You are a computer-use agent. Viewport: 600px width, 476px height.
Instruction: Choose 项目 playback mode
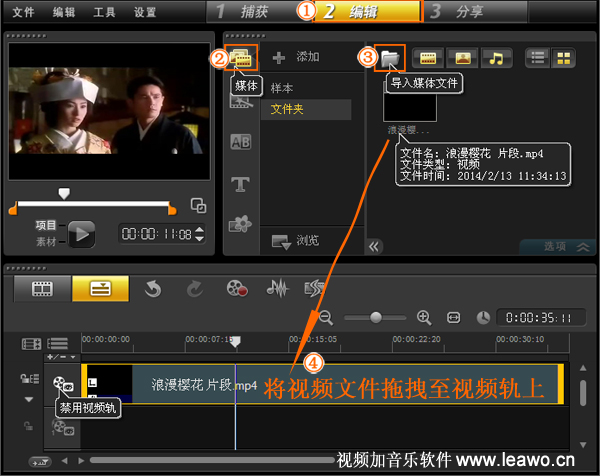coord(46,225)
